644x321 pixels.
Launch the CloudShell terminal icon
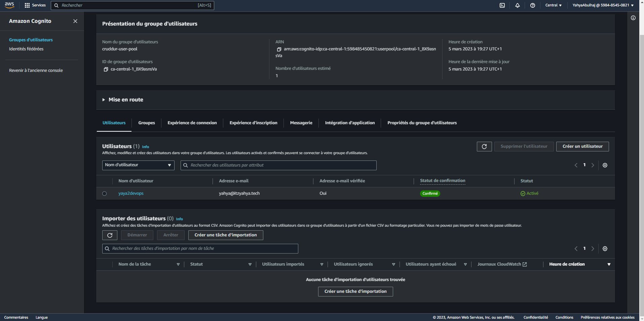click(x=502, y=5)
